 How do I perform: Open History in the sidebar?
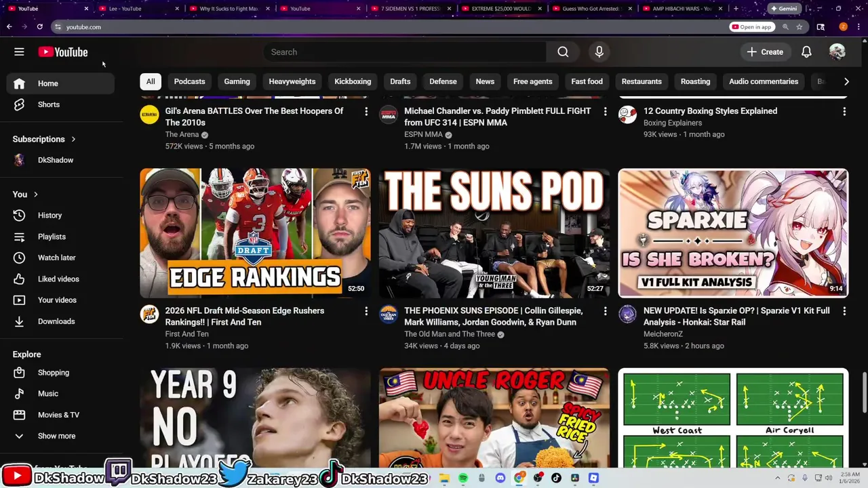(61, 216)
